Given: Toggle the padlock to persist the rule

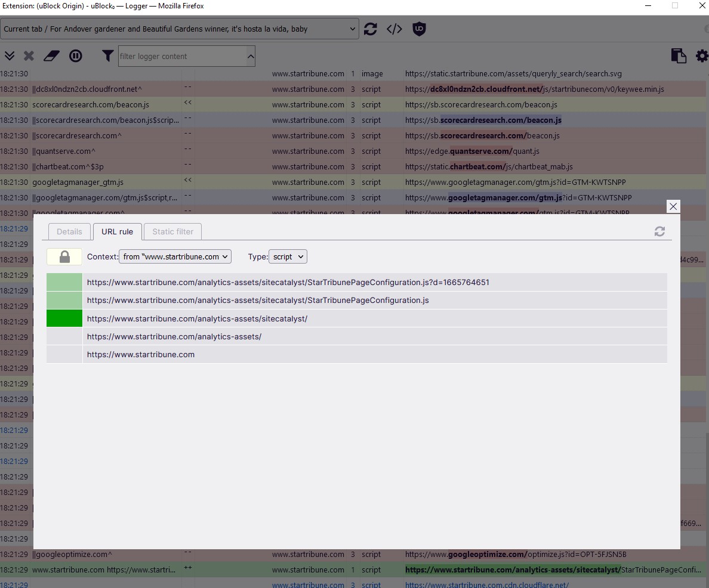Looking at the screenshot, I should pyautogui.click(x=64, y=256).
